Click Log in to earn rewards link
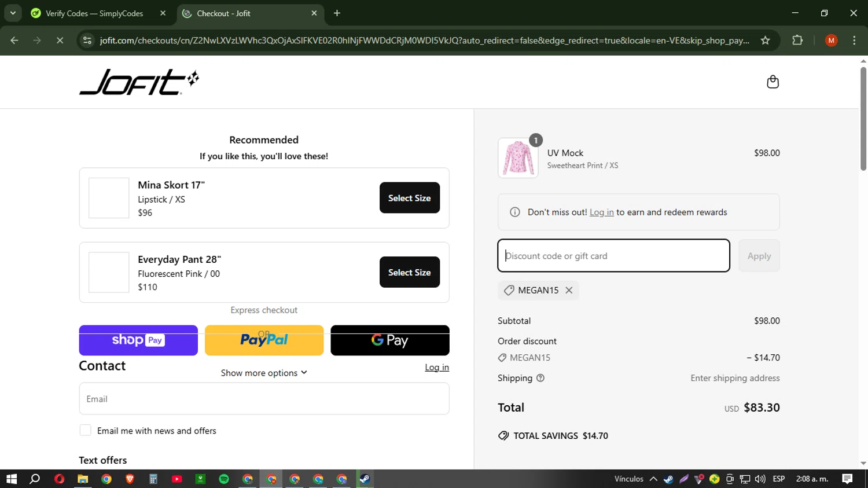The image size is (868, 488). [602, 212]
